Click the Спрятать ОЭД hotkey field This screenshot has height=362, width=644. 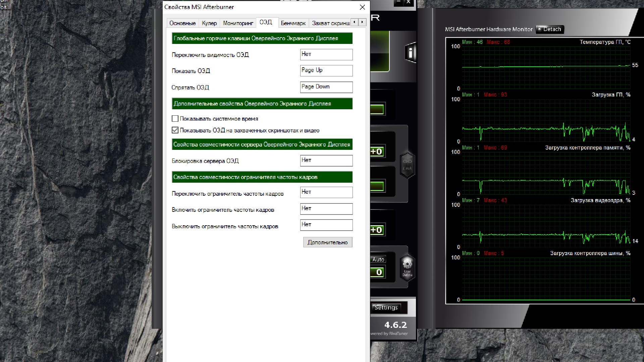point(326,87)
